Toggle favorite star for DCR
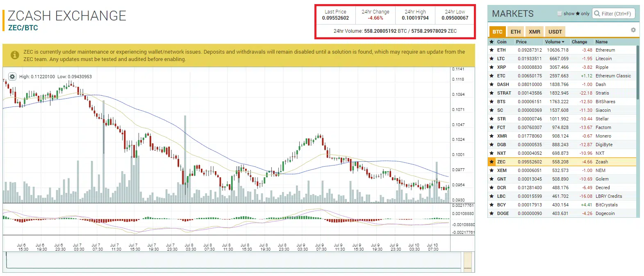Image resolution: width=644 pixels, height=276 pixels. coord(492,188)
